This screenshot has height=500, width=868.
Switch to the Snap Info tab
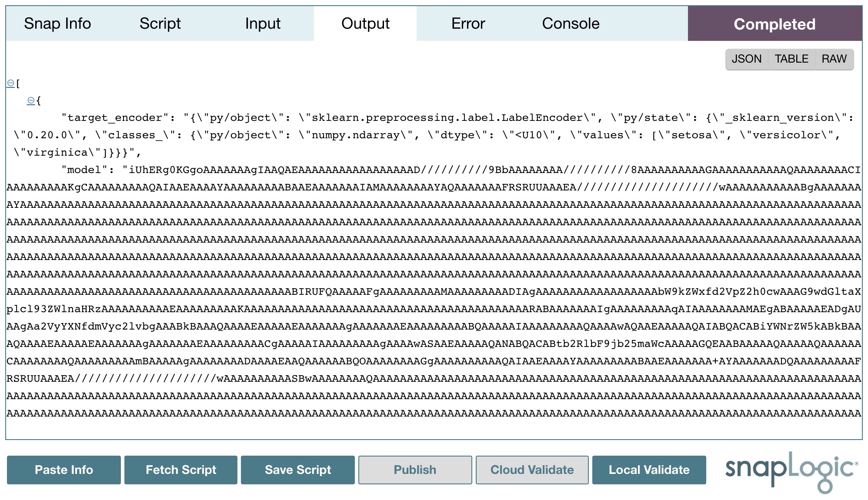click(57, 23)
